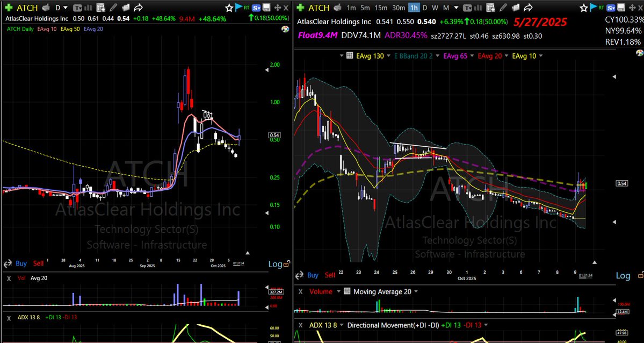The width and height of the screenshot is (644, 343).
Task: Remove the ADX 13 8 pane X in left chart
Action: 9,317
